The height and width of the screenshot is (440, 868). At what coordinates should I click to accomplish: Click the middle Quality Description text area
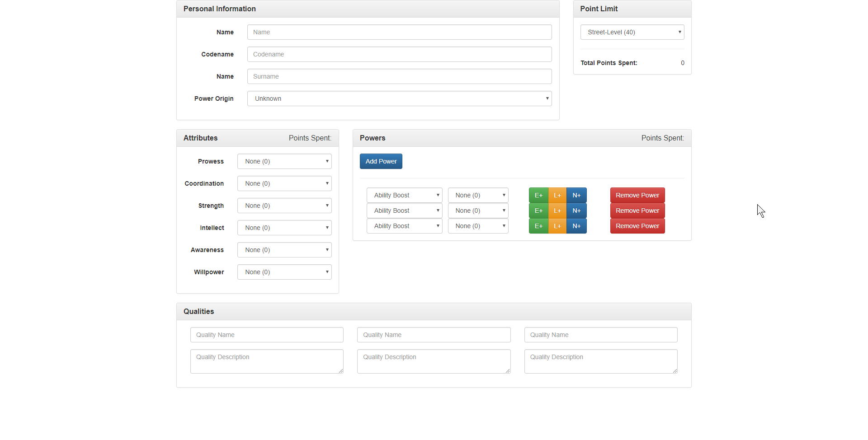tap(434, 361)
